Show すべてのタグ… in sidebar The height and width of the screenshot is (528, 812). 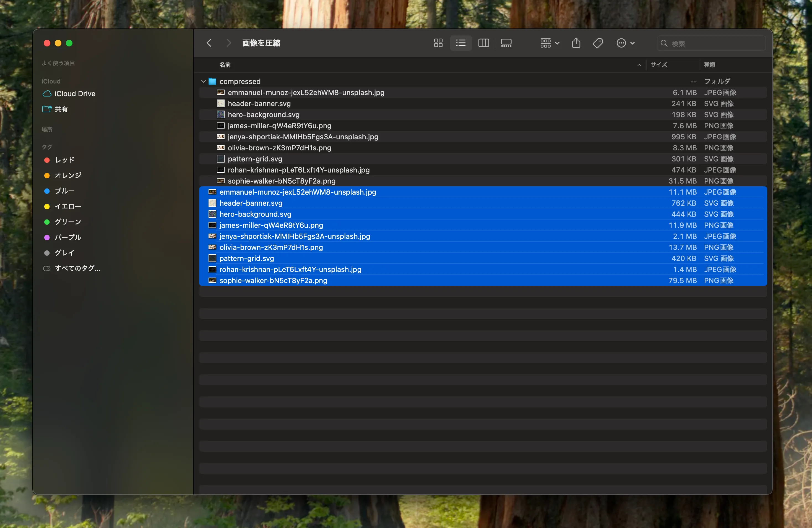point(72,268)
